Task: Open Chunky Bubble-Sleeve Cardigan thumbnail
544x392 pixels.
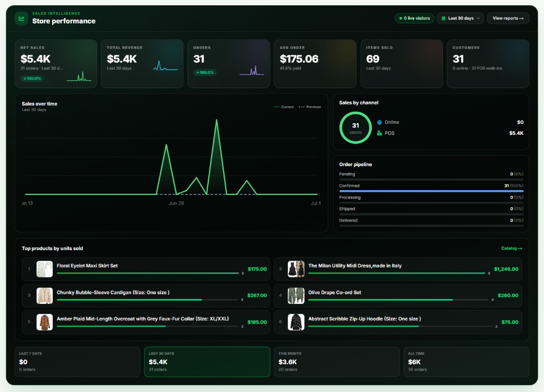Action: tap(45, 296)
